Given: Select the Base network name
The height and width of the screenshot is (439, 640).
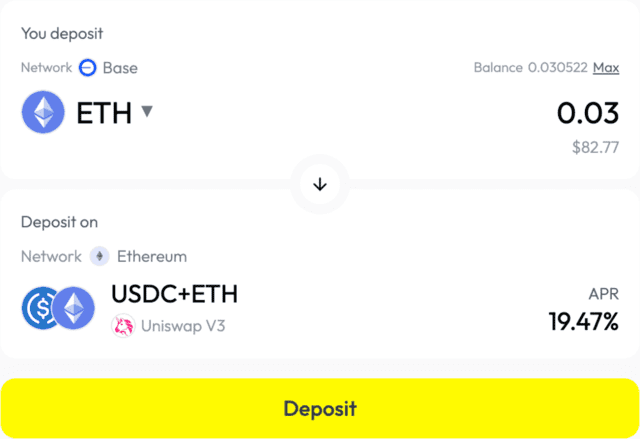Looking at the screenshot, I should pyautogui.click(x=120, y=68).
